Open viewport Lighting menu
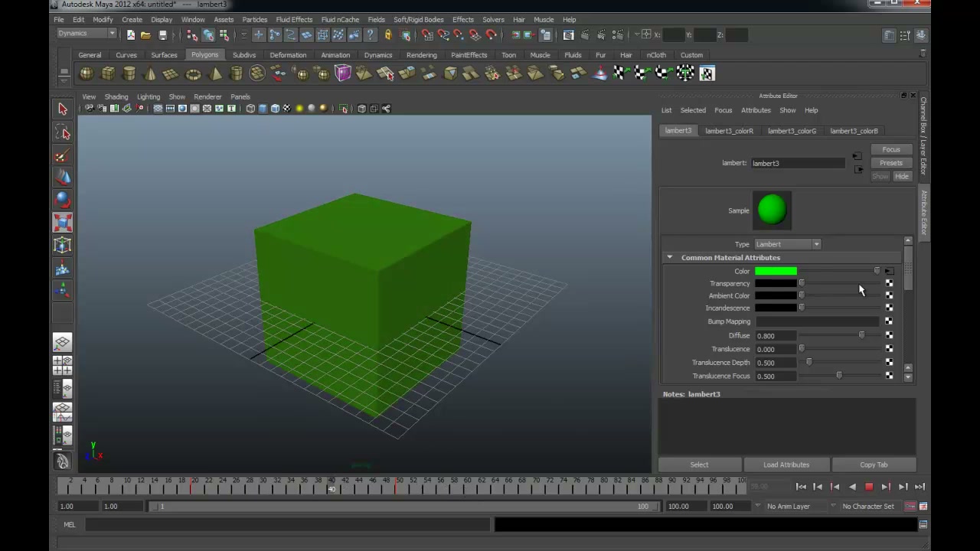 point(149,97)
